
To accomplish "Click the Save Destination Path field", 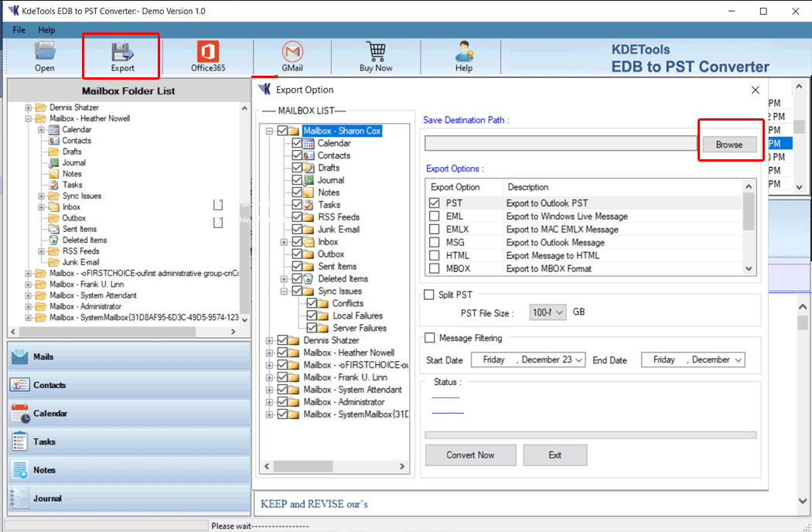I will pos(561,144).
